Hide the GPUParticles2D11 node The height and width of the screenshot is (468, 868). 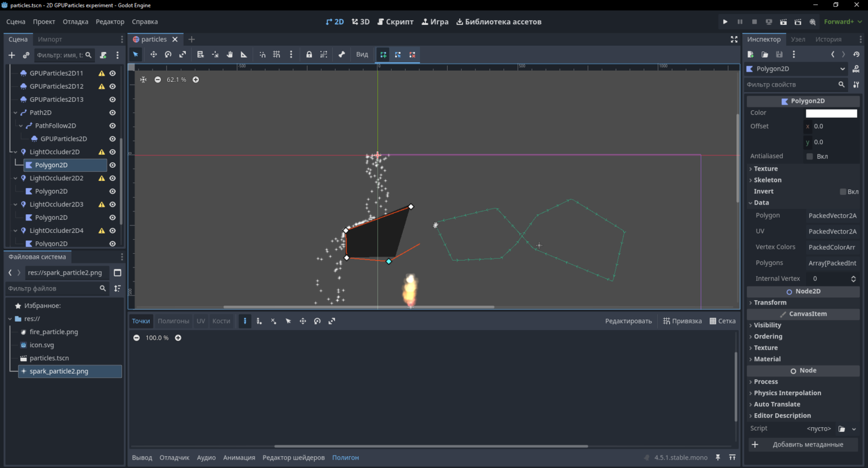pyautogui.click(x=112, y=73)
